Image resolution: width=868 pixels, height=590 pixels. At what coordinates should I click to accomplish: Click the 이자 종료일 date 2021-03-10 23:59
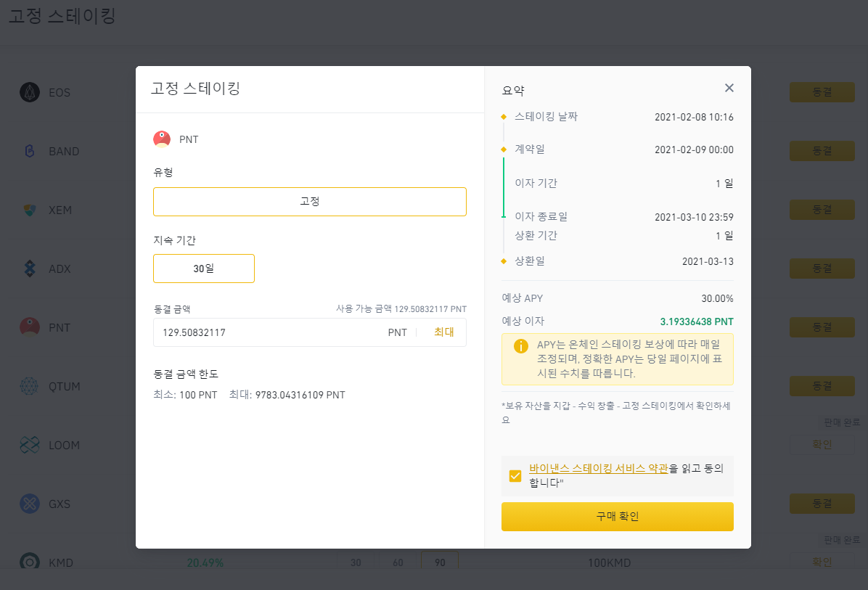[694, 217]
